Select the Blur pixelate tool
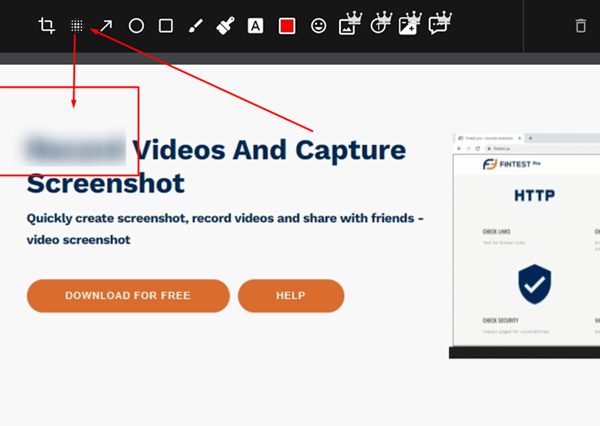Image resolution: width=600 pixels, height=426 pixels. coord(76,26)
